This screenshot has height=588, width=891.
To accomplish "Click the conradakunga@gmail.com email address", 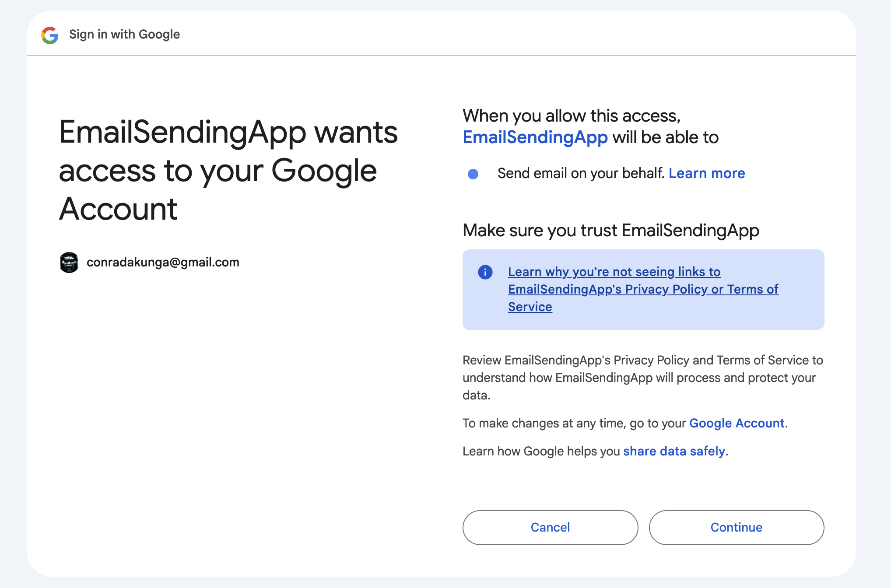I will coord(163,262).
